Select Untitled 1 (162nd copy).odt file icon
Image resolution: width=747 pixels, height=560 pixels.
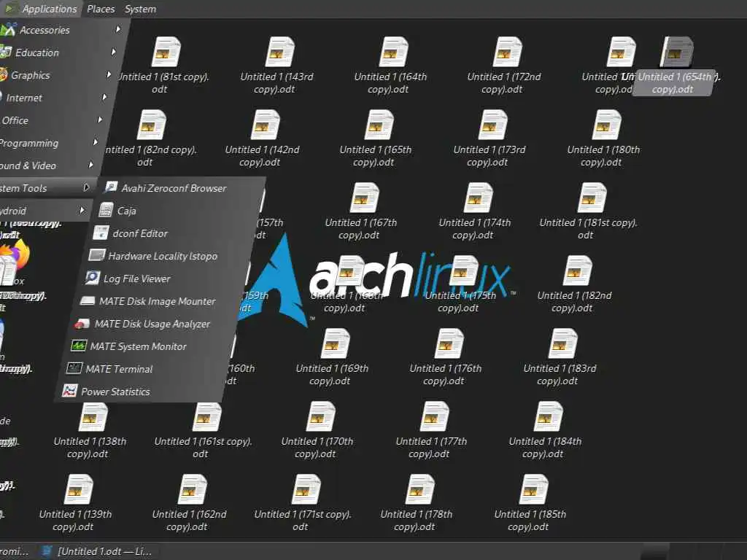pos(193,489)
